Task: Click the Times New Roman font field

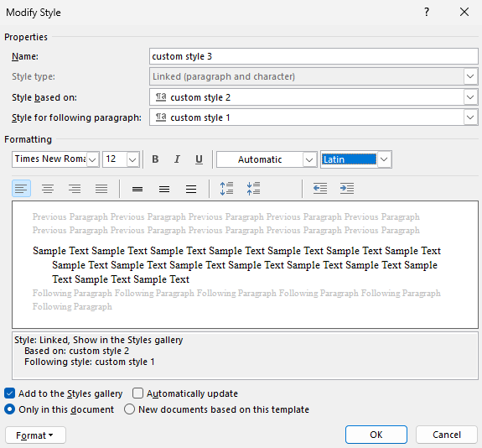Action: (x=49, y=159)
